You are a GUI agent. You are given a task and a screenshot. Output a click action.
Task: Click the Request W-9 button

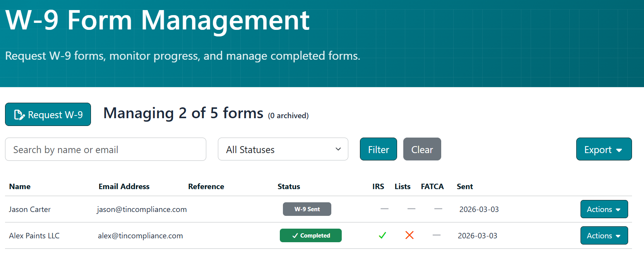point(48,114)
